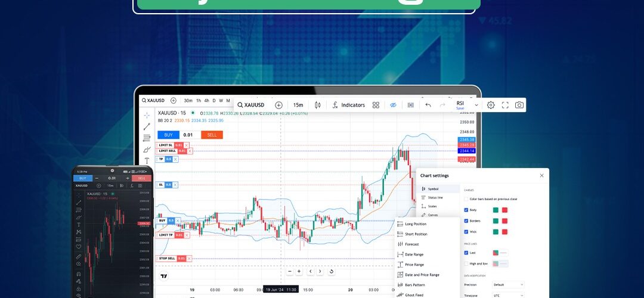Choose Date Range from drawing menu

pyautogui.click(x=410, y=254)
